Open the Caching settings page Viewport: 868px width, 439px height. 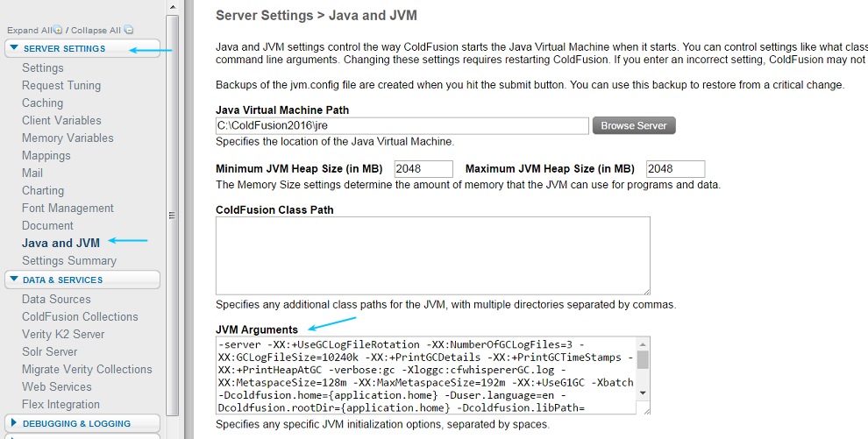(x=42, y=103)
